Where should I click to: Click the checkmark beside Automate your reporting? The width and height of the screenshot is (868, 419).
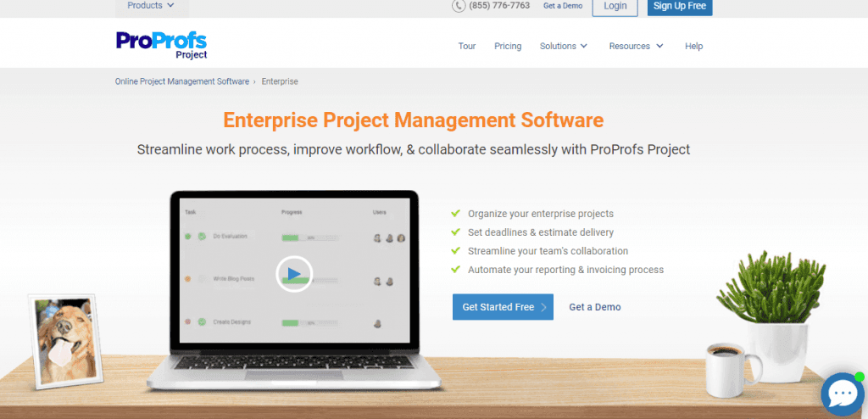tap(455, 270)
